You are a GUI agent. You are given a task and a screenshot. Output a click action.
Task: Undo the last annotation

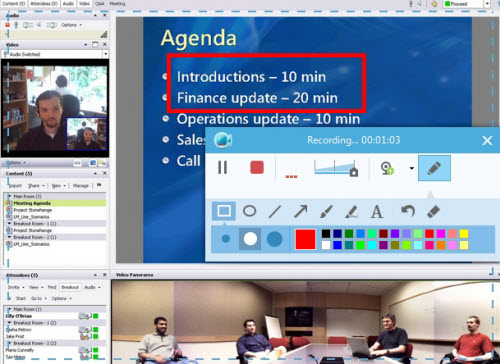click(408, 211)
